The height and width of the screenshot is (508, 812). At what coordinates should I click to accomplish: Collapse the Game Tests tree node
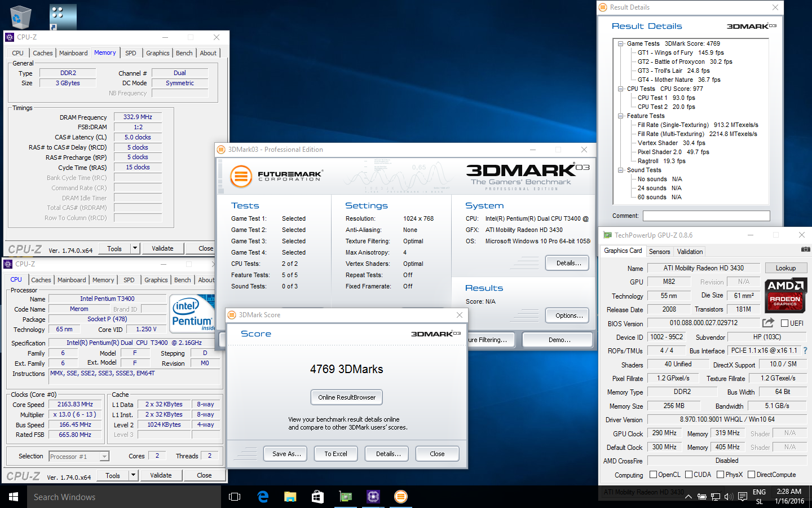pyautogui.click(x=620, y=43)
